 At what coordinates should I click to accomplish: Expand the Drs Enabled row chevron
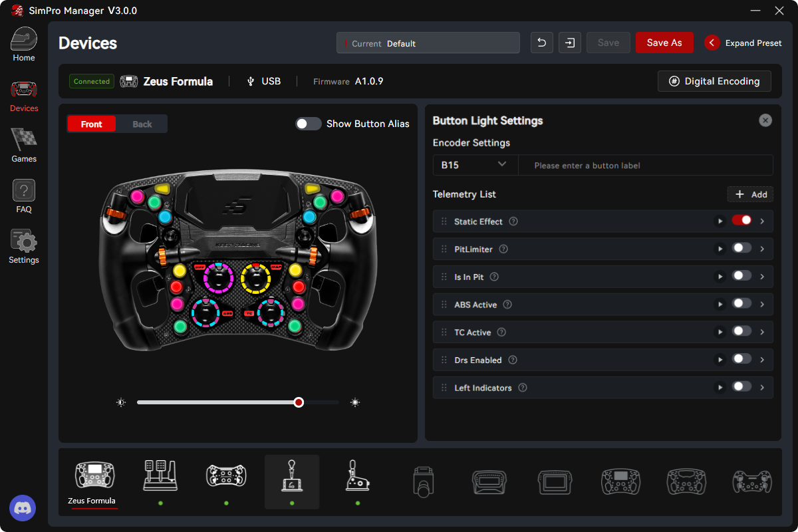click(762, 360)
